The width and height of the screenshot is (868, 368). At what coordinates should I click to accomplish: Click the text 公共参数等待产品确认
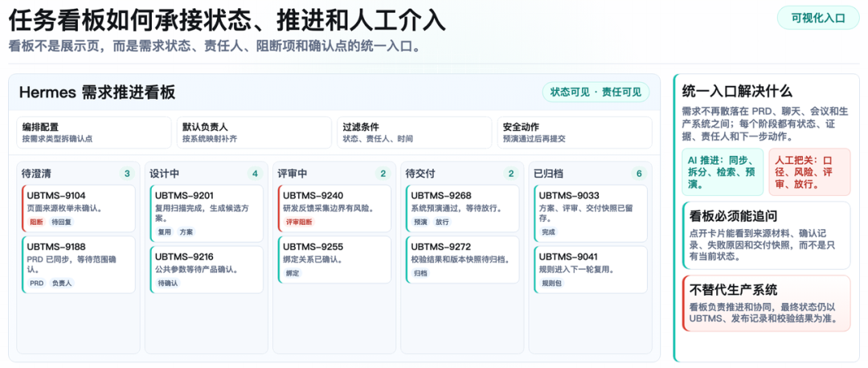tap(197, 269)
